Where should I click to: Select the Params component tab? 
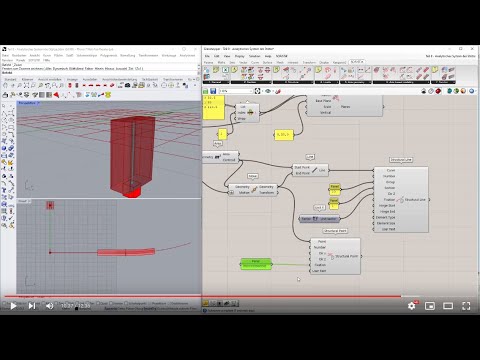coord(208,62)
